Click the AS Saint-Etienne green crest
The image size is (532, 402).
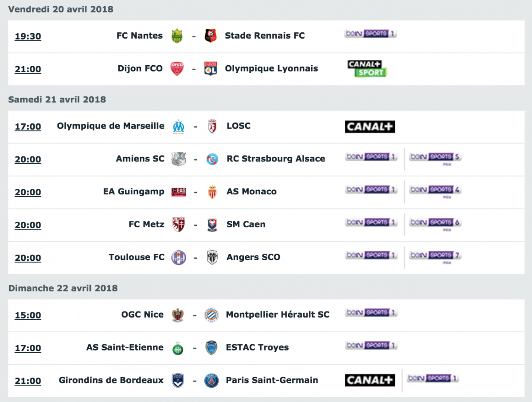[x=178, y=348]
